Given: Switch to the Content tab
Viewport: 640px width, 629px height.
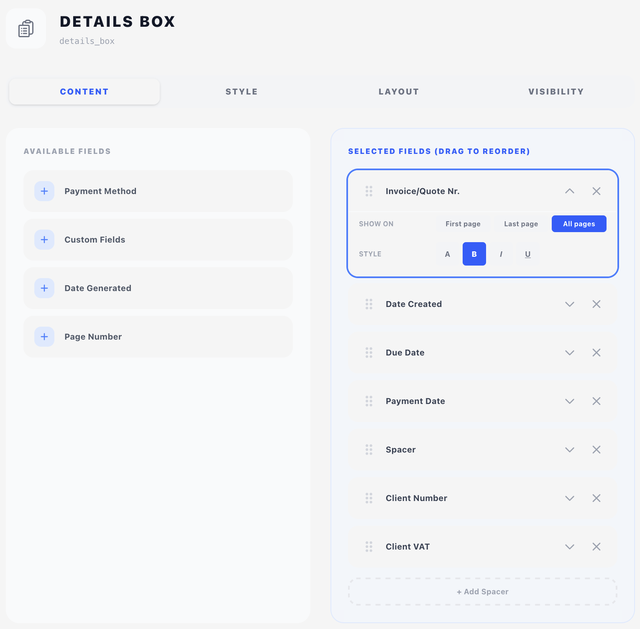Looking at the screenshot, I should click(x=84, y=91).
